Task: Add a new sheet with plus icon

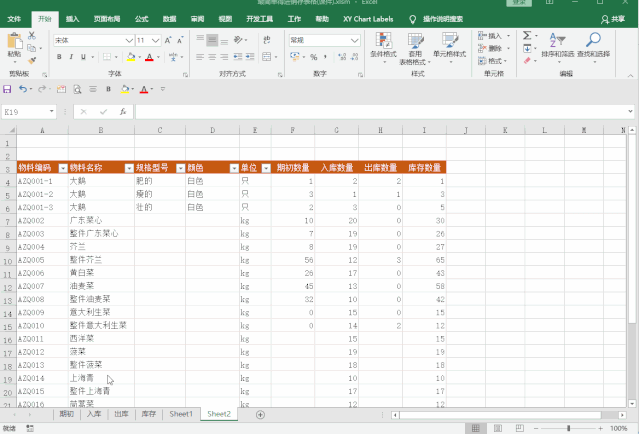Action: click(x=260, y=414)
